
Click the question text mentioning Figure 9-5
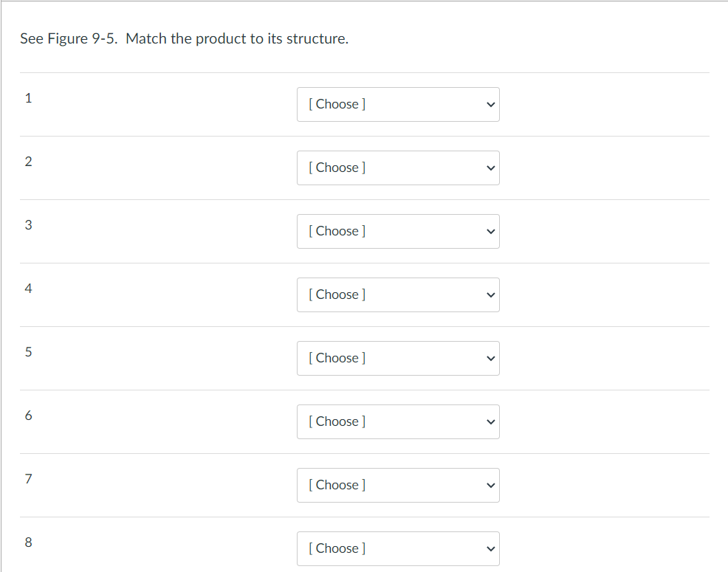pos(184,39)
